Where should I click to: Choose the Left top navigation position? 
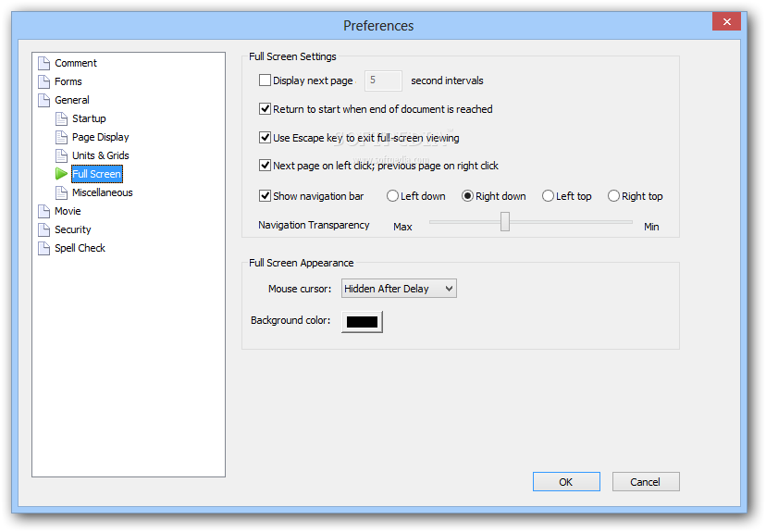[x=548, y=196]
